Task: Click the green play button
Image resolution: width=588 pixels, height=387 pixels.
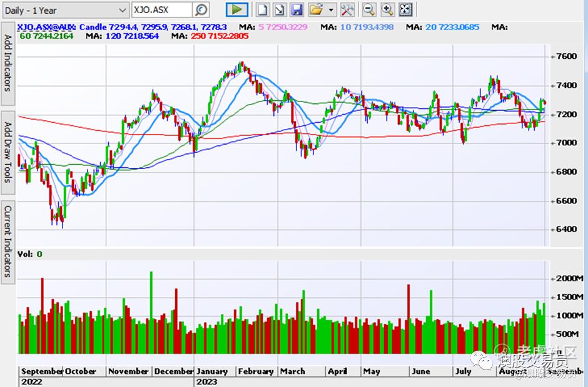Action: click(x=237, y=10)
